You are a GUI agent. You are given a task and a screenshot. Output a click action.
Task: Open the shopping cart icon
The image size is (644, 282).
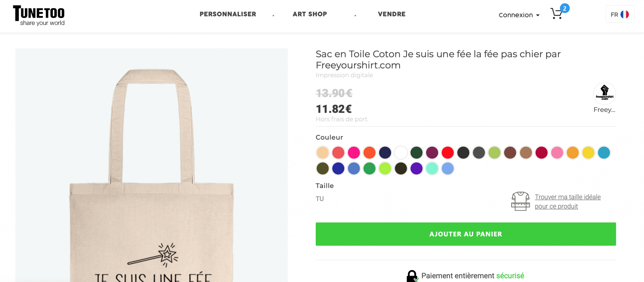click(557, 14)
